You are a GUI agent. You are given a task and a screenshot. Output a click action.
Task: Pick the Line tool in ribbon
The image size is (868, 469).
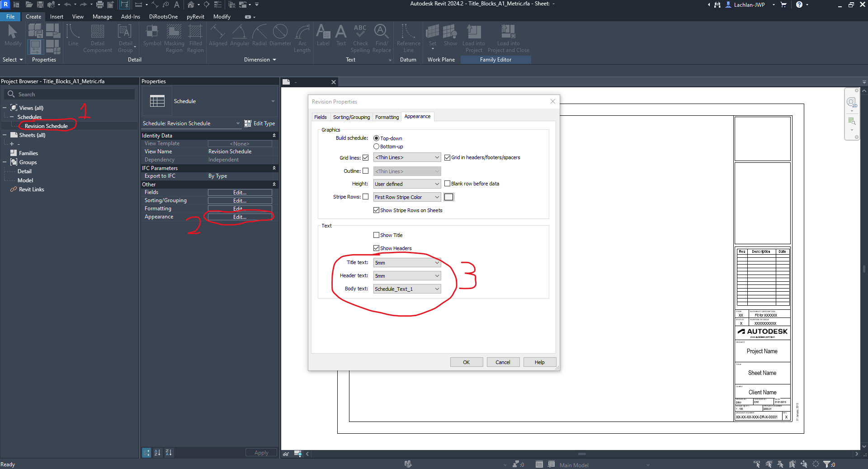pyautogui.click(x=73, y=35)
